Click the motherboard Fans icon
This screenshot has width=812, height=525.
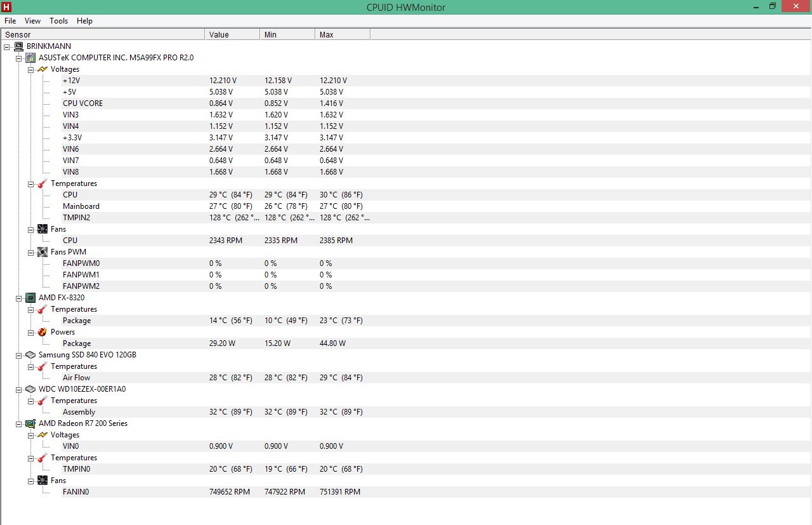click(43, 229)
